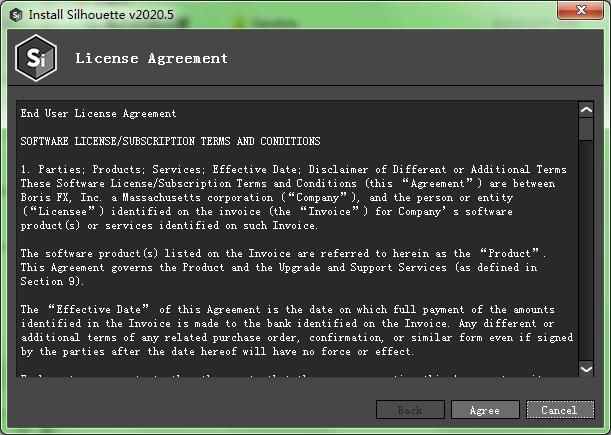Click the large Silhouette Si logo

click(36, 58)
